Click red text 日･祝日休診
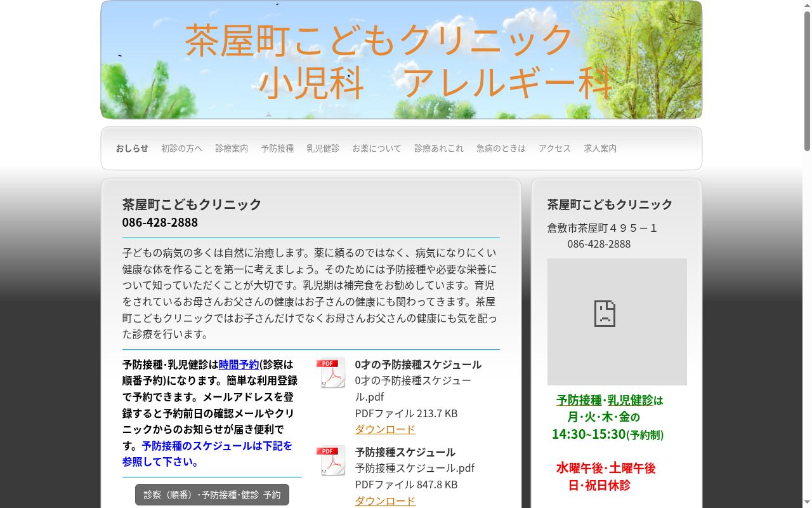Screen dimensions: 812x508 pos(599,485)
